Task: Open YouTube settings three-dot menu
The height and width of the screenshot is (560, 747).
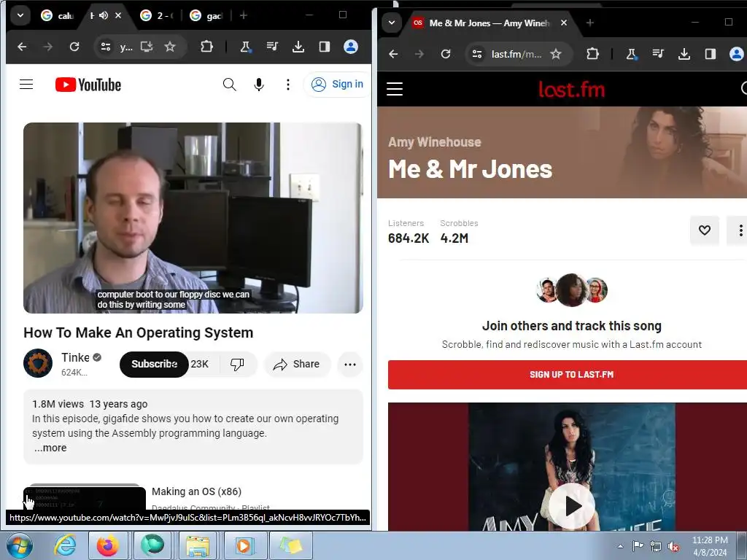Action: coord(287,85)
